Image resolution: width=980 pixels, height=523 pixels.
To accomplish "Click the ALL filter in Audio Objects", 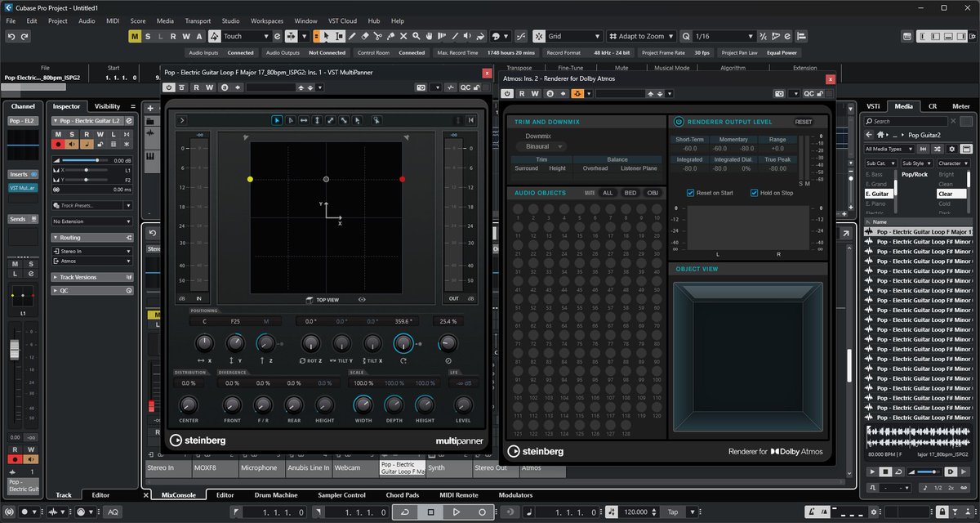I will [608, 193].
